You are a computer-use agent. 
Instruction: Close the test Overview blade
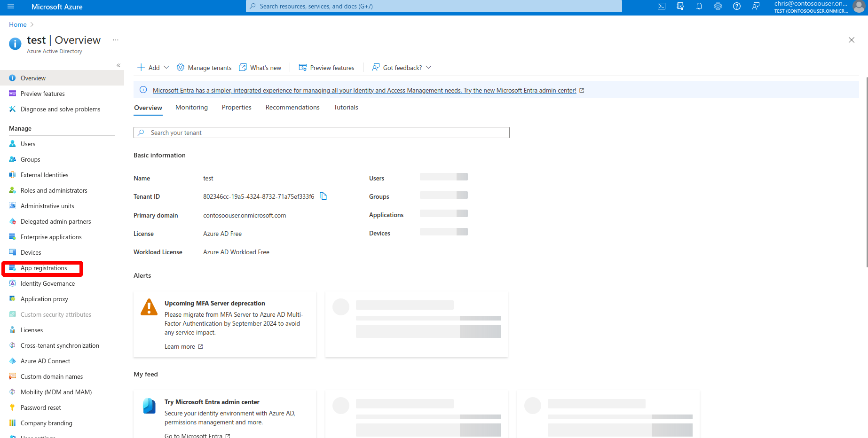click(x=852, y=40)
